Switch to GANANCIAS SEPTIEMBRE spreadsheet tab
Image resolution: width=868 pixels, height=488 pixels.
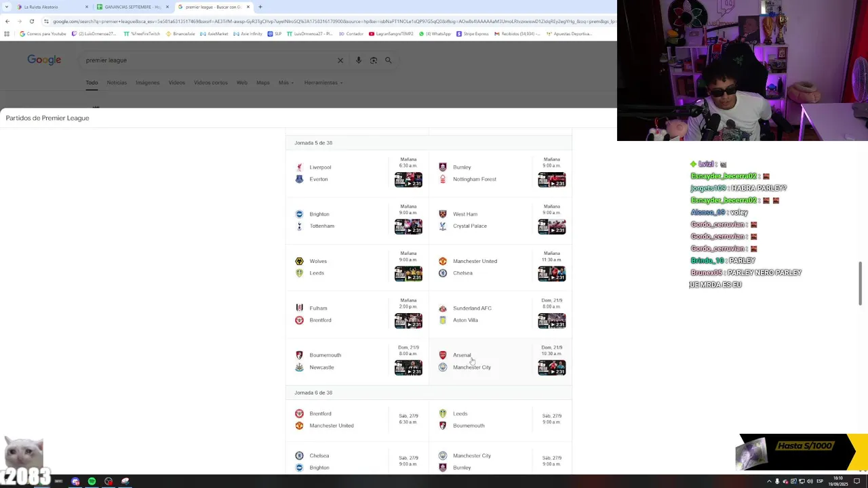pyautogui.click(x=132, y=7)
